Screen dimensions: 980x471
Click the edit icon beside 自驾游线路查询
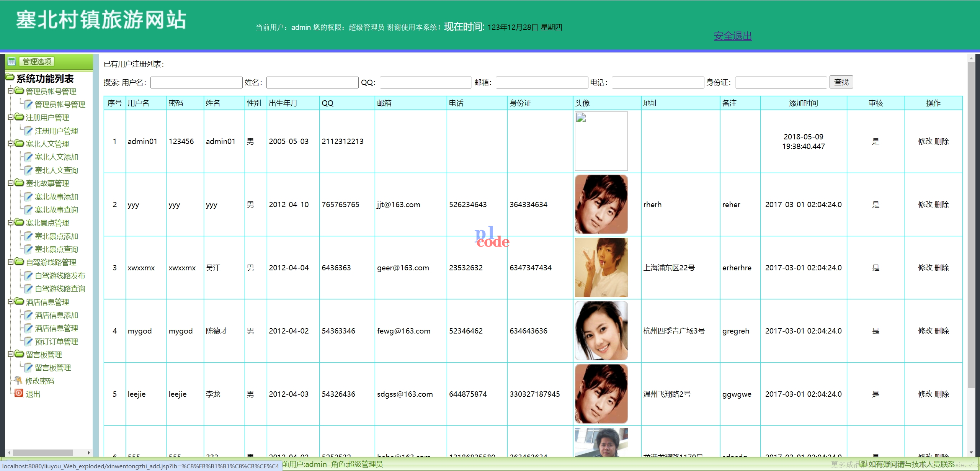point(28,288)
